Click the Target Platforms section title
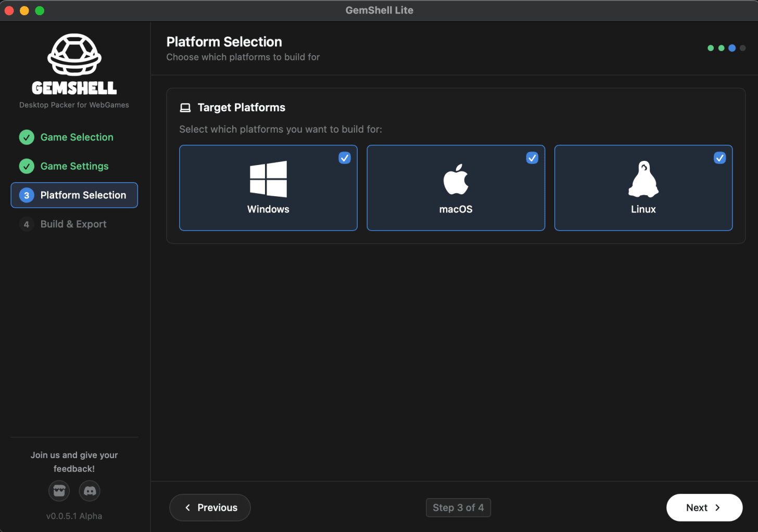 (x=242, y=108)
